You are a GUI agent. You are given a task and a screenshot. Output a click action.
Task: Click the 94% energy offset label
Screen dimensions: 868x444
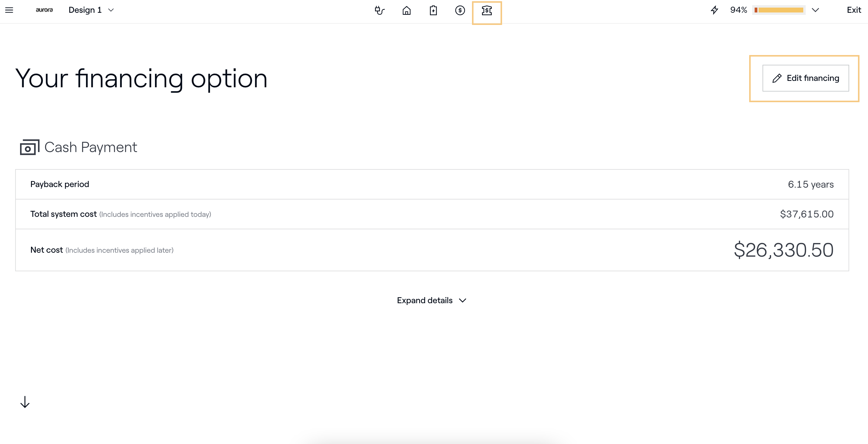(x=738, y=10)
